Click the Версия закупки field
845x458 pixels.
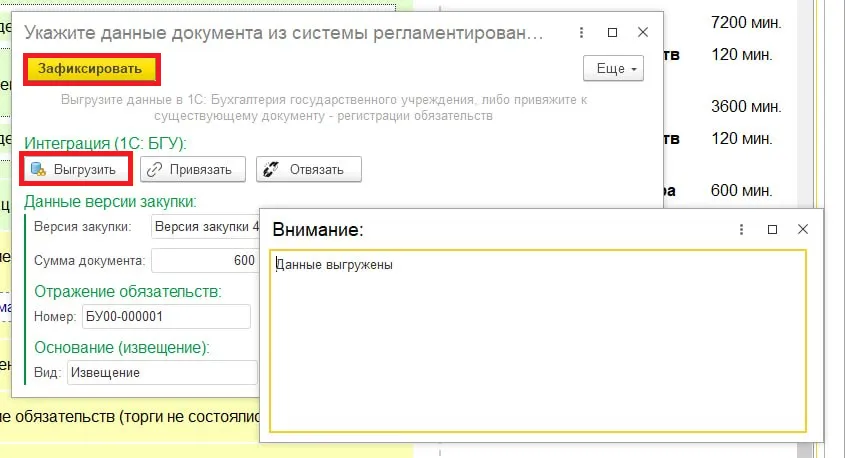205,227
